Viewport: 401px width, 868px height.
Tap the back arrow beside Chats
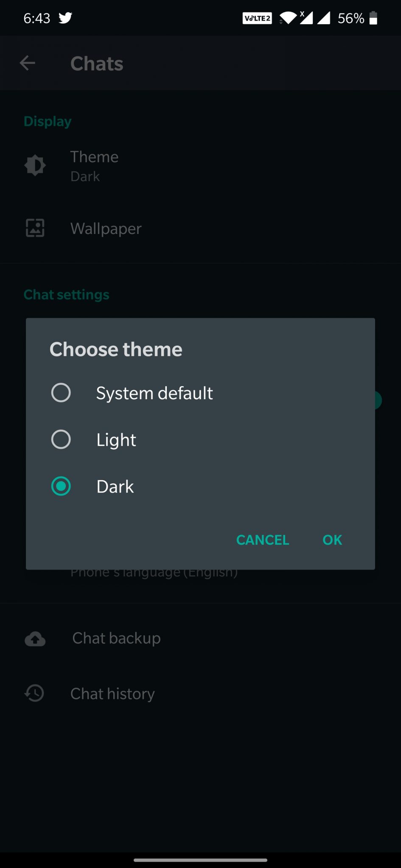click(28, 63)
